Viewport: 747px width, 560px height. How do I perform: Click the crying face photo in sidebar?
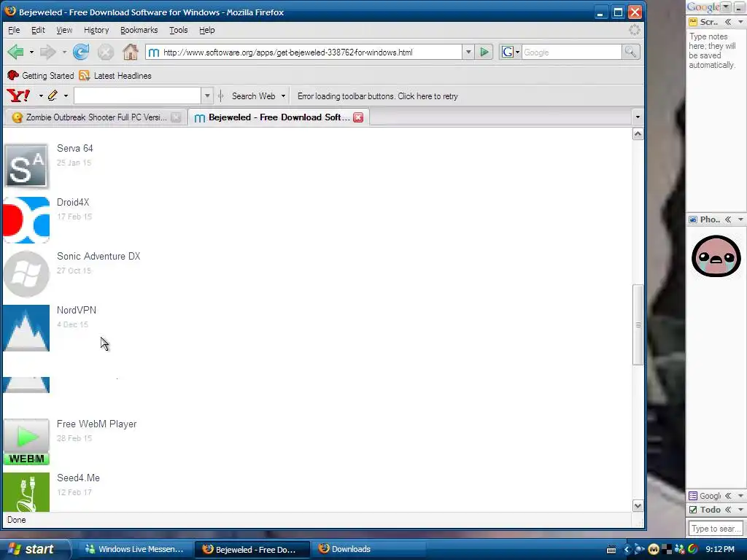(x=716, y=256)
